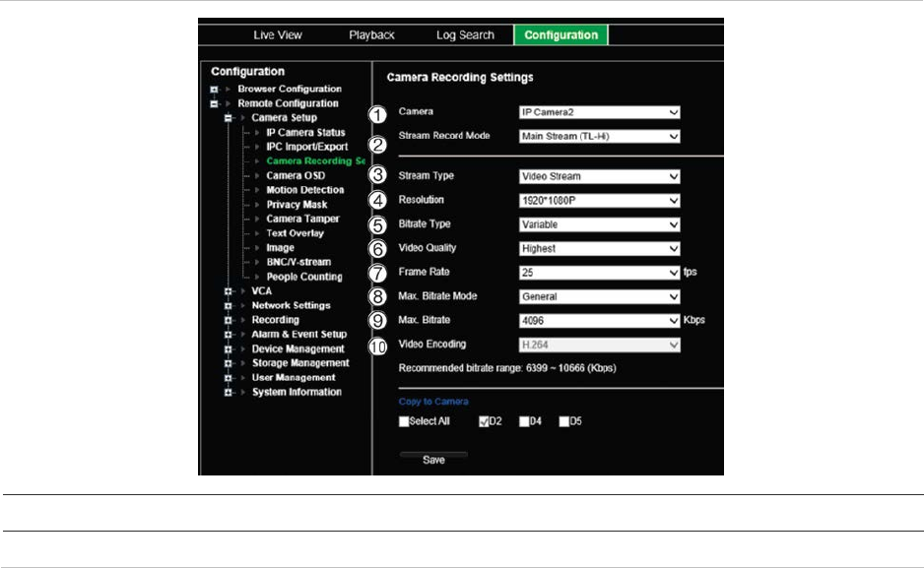Open the Video Quality dropdown

pos(599,249)
